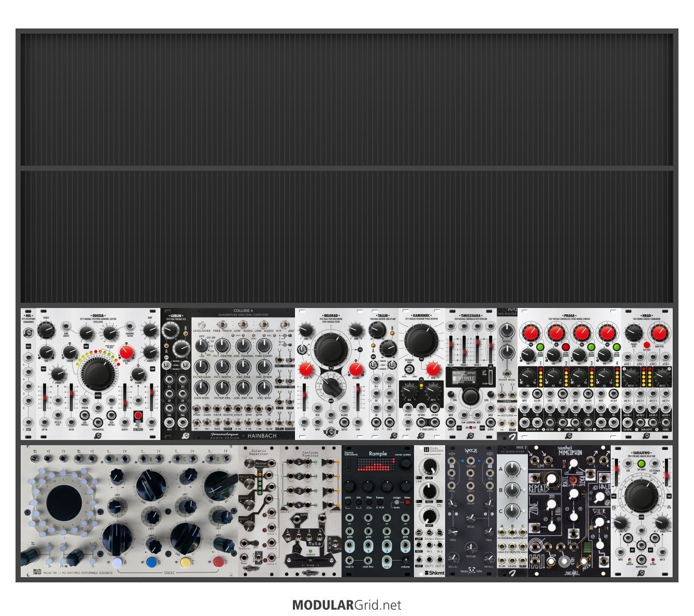694x616 pixels.
Task: Adjust Collide 4 Time Const. knob
Action: coord(264,345)
